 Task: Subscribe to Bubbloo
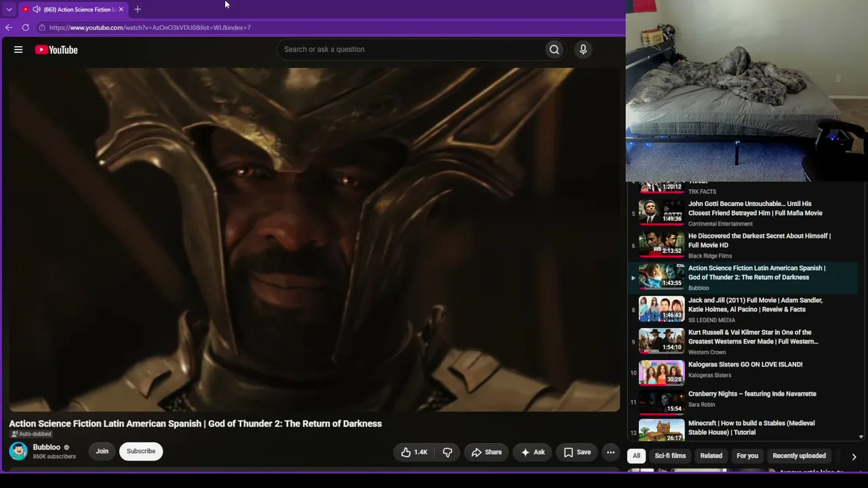tap(141, 451)
